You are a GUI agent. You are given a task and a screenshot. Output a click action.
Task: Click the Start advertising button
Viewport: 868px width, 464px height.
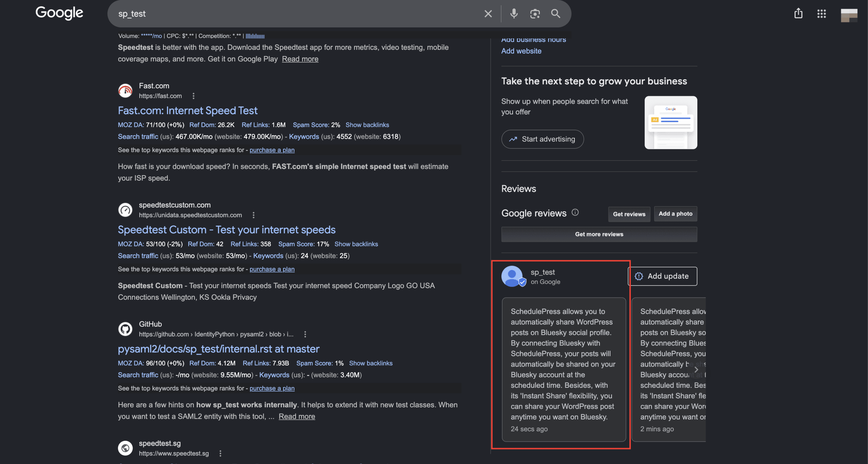[x=542, y=139]
